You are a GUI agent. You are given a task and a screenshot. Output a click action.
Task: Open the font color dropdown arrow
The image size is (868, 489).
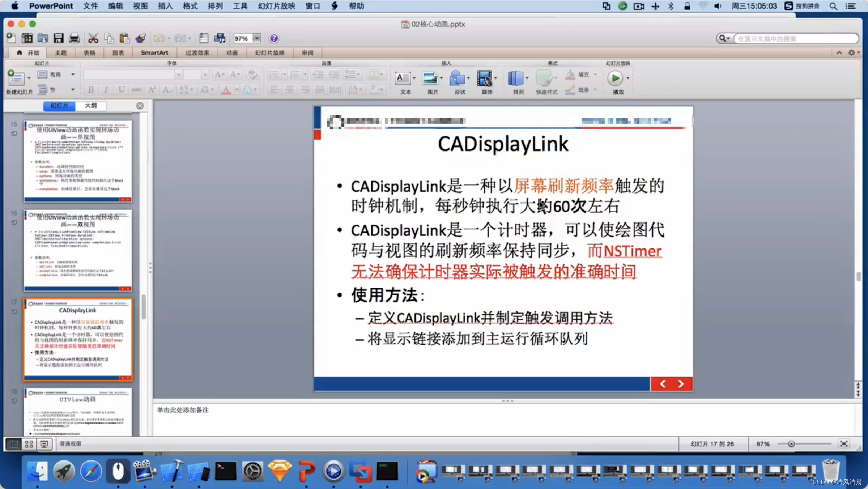[x=237, y=90]
